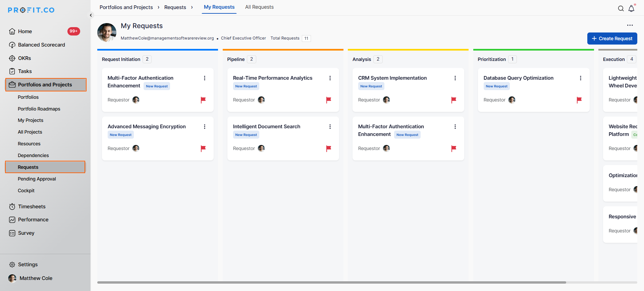644x291 pixels.
Task: Open the notifications bell
Action: point(632,8)
